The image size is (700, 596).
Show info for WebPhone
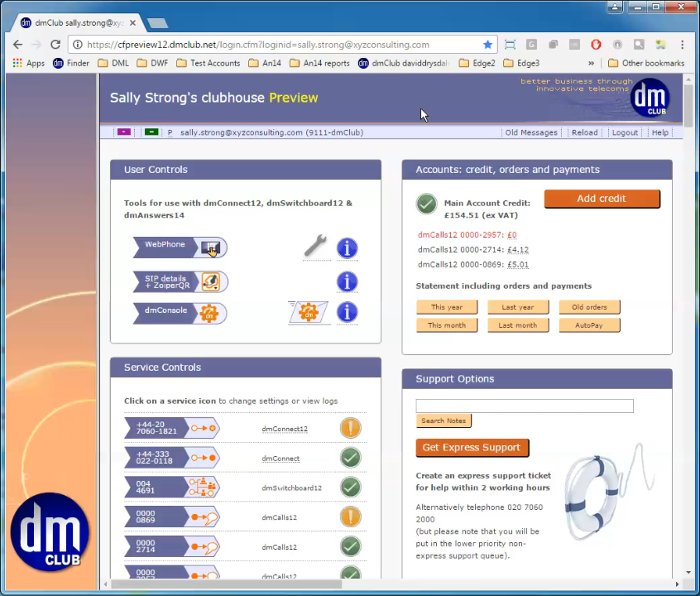pos(347,248)
